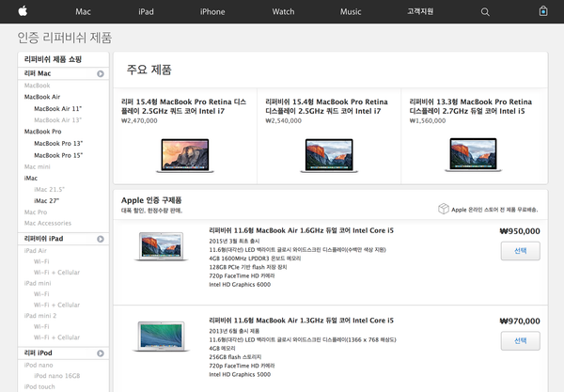The width and height of the screenshot is (564, 392).
Task: Click the 인증 리퍼비쉬 제품 page title
Action: (x=65, y=38)
